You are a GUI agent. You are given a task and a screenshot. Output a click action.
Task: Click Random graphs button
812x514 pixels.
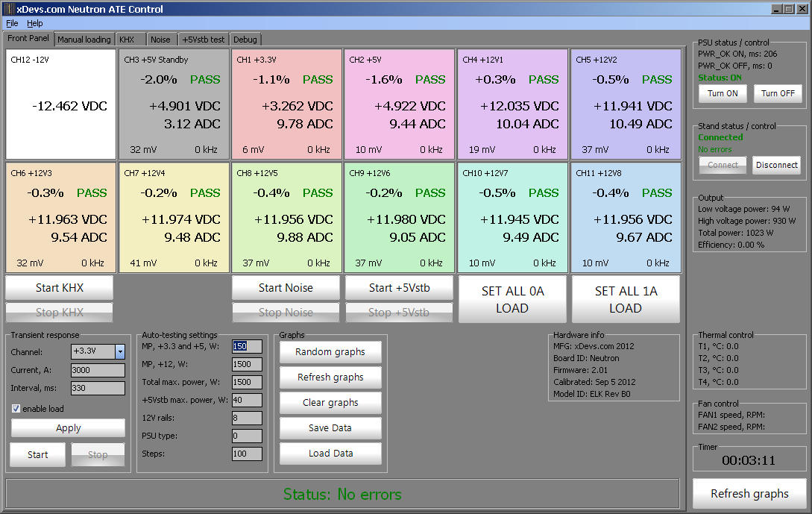tap(330, 352)
